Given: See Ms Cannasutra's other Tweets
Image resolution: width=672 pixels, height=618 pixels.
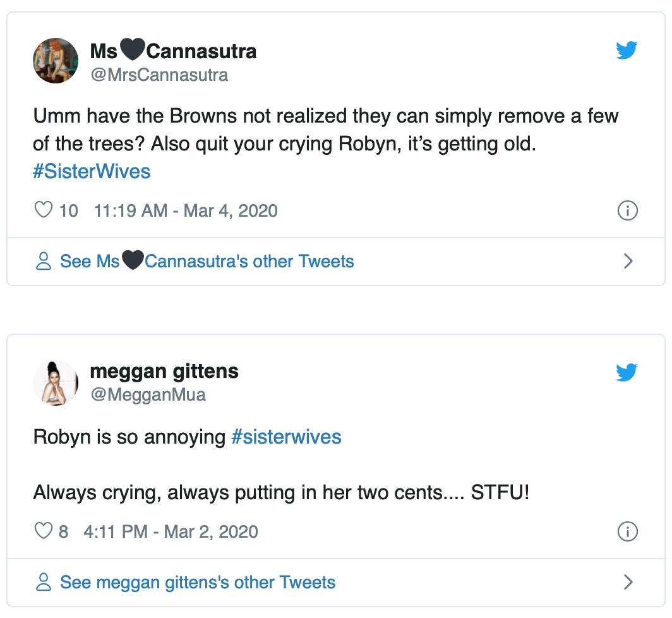Looking at the screenshot, I should [x=207, y=262].
